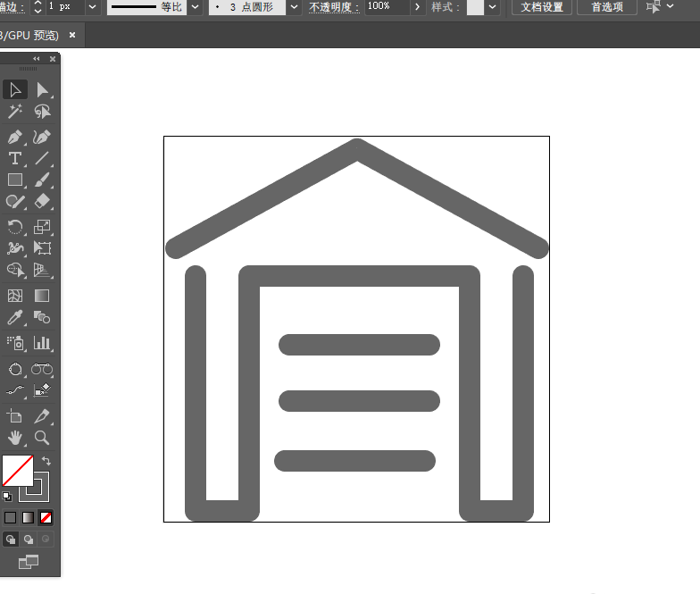700x594 pixels.
Task: Select the Selection (black arrow) tool
Action: click(15, 89)
